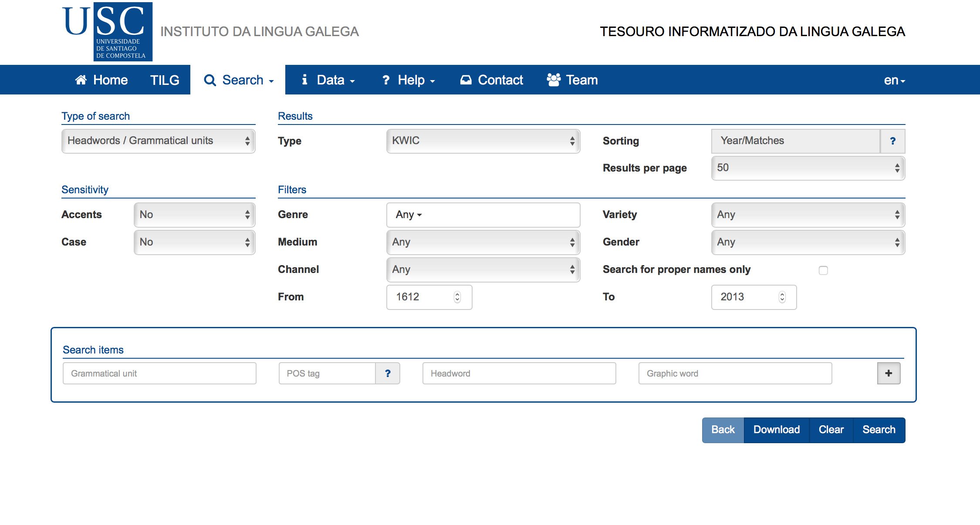Open the Help dropdown menu
This screenshot has width=980, height=525.
point(408,80)
